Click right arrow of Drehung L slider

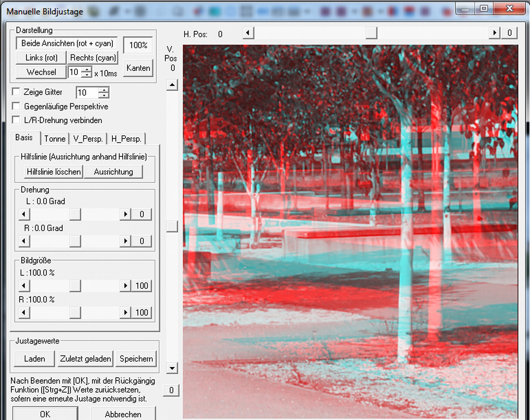pos(125,214)
